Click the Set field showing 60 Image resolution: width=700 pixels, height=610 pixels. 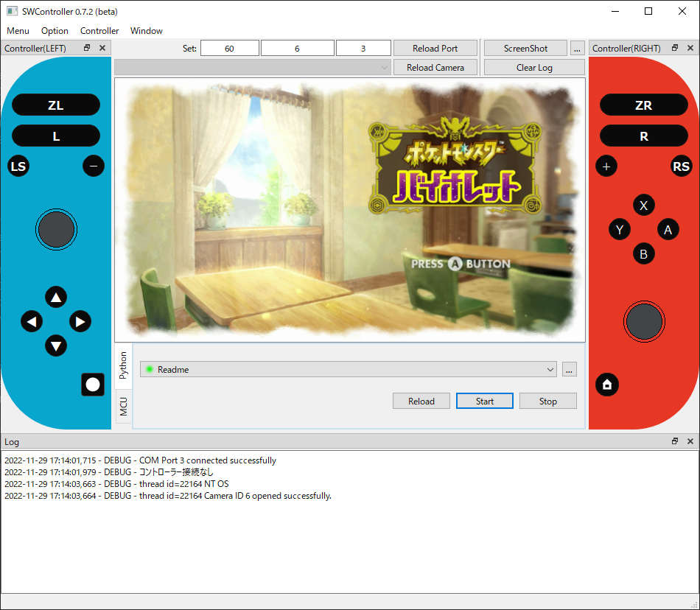(229, 47)
